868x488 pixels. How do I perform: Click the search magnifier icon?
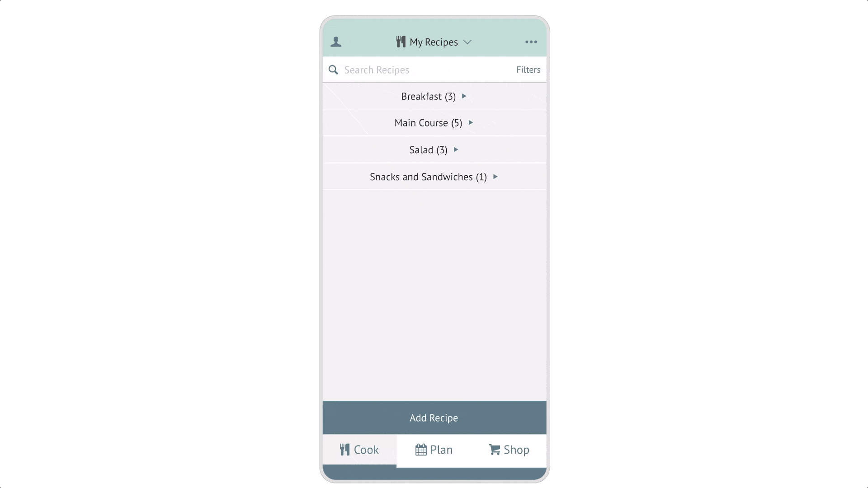pos(334,70)
